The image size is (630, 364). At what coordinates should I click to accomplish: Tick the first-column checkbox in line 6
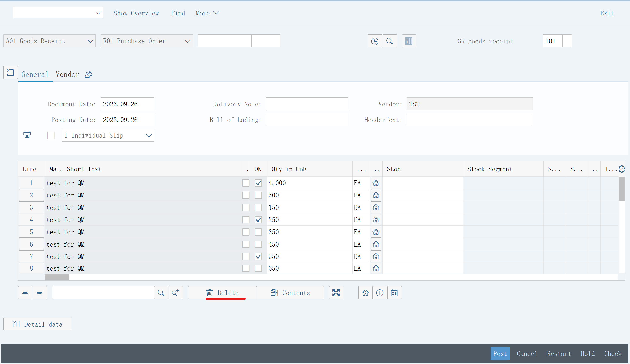246,244
